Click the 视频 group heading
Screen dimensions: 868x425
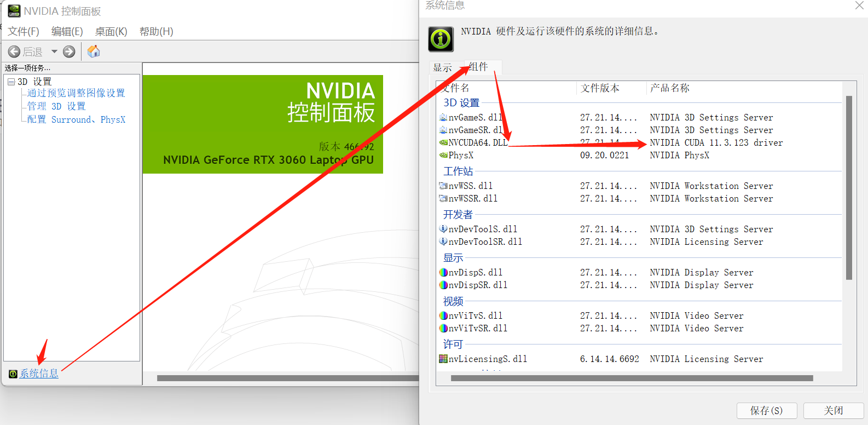click(453, 301)
